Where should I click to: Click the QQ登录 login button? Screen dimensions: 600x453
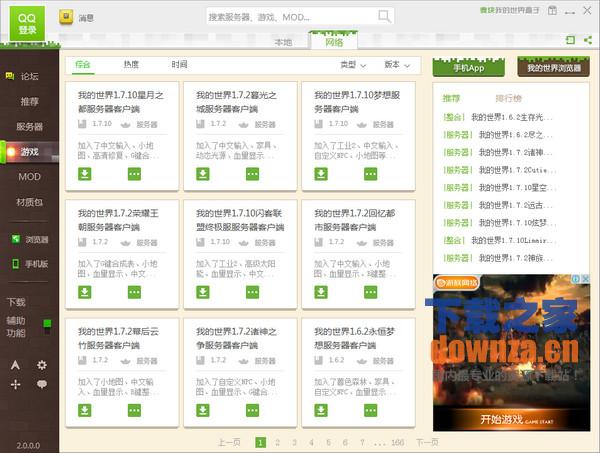click(27, 24)
